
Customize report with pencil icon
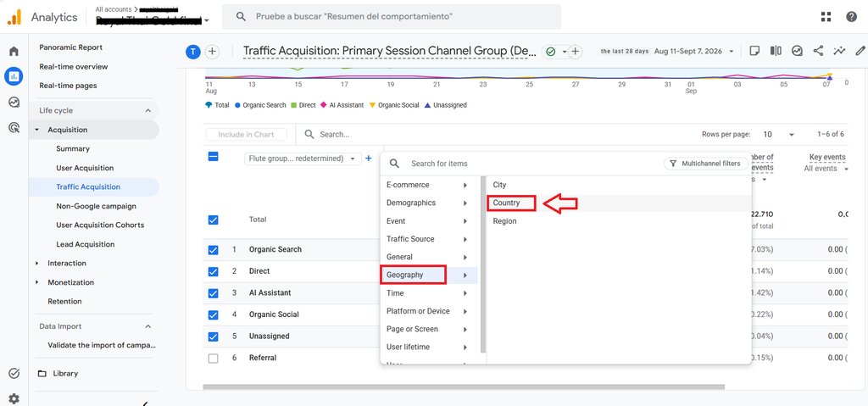860,51
